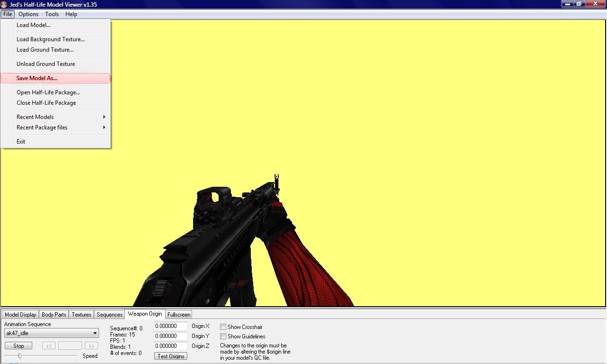The width and height of the screenshot is (607, 364).
Task: Click the Origin X input field
Action: coord(171,326)
